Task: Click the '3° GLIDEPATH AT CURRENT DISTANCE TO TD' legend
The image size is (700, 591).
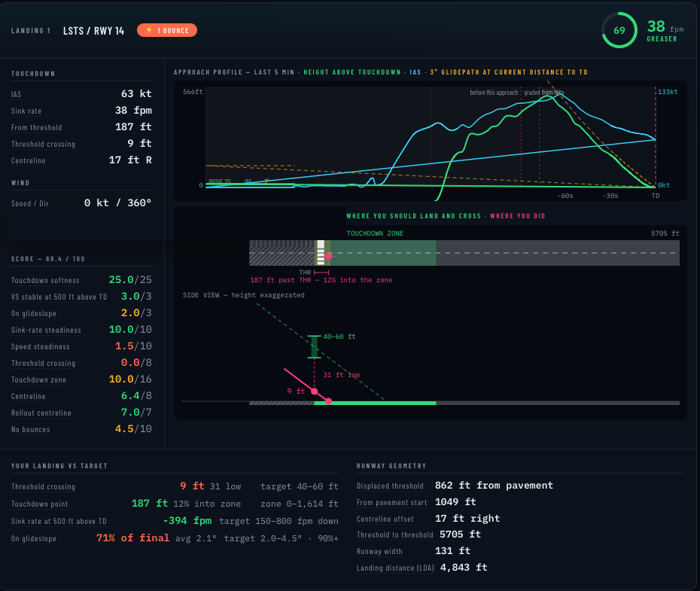Action: [509, 72]
